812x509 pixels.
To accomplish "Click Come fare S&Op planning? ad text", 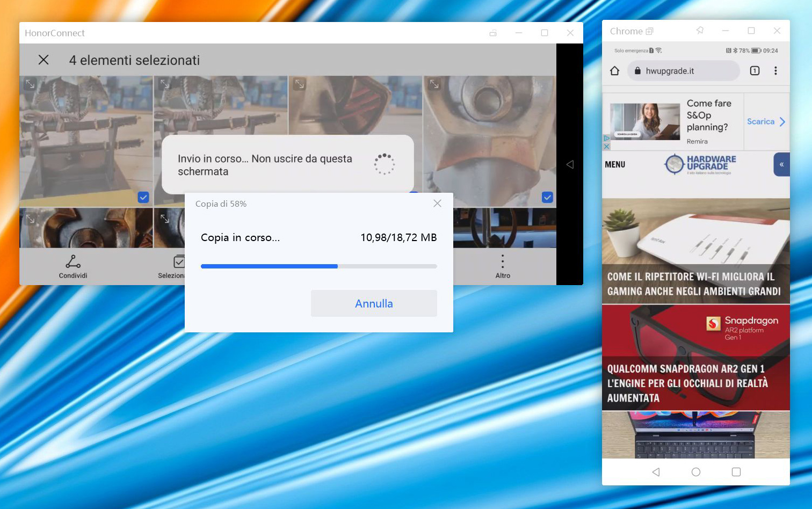I will click(709, 115).
